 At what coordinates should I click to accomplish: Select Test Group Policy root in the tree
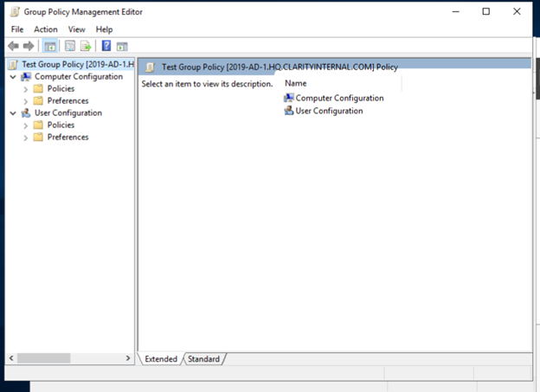point(78,64)
